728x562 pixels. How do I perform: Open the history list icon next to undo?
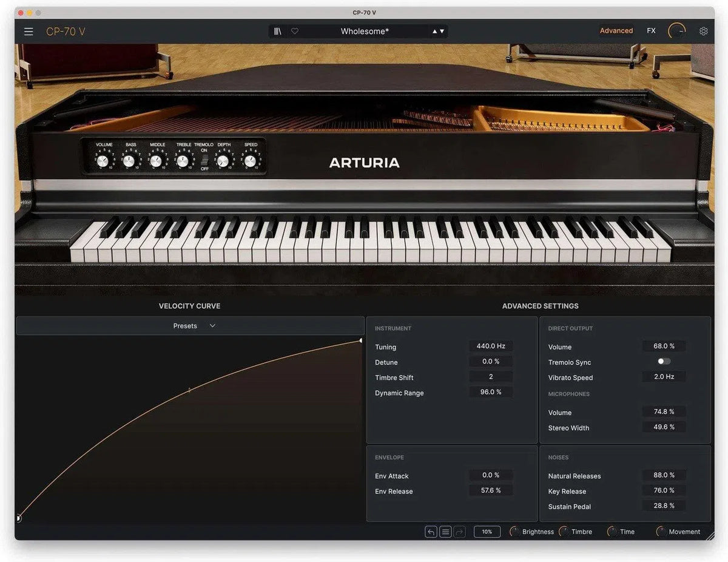tap(445, 531)
